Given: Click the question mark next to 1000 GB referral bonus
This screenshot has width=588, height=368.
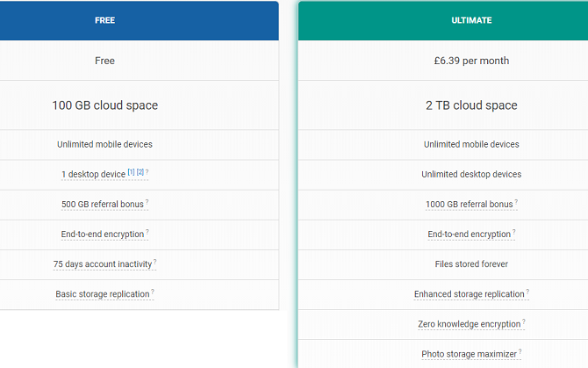Looking at the screenshot, I should click(x=516, y=202).
